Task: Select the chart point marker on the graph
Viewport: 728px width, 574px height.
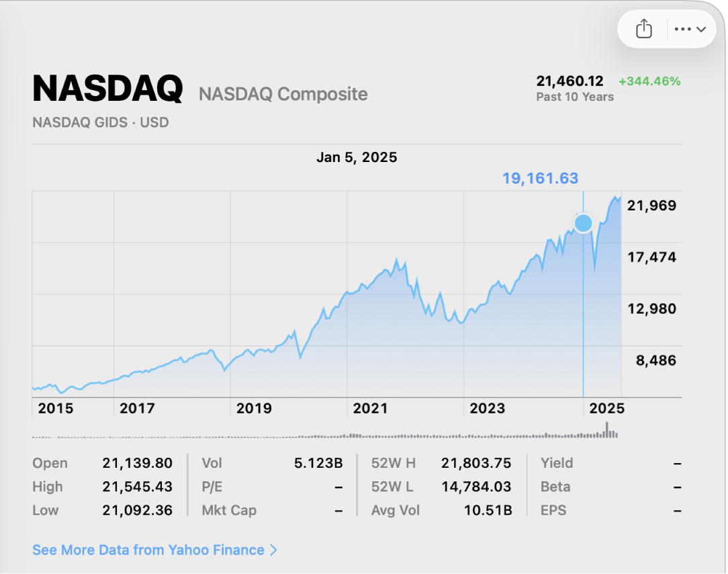Action: [x=583, y=222]
